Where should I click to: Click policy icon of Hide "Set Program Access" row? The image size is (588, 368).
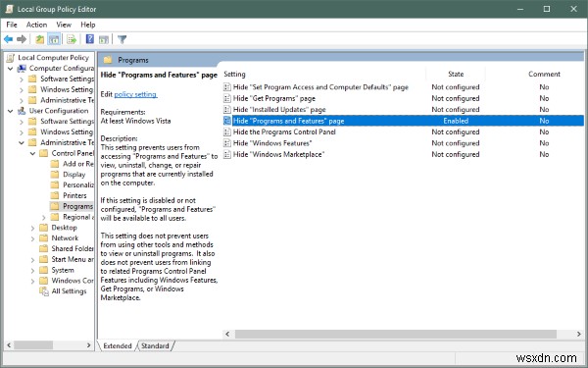point(227,87)
